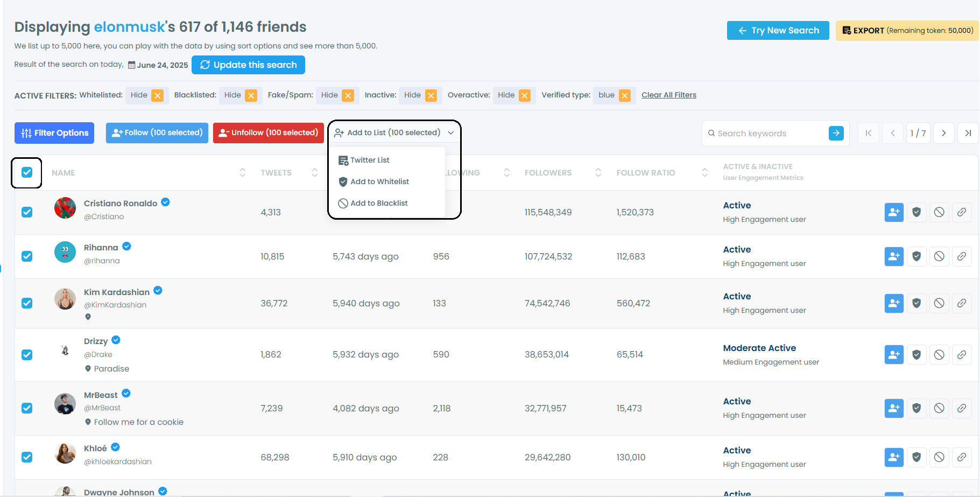Follow Drizzy using row follow icon

tap(894, 354)
